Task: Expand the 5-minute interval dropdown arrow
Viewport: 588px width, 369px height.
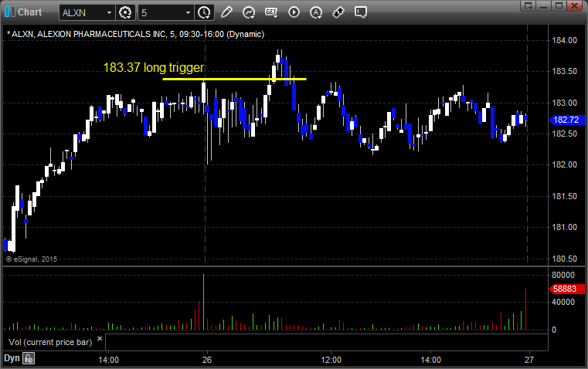Action: coord(187,13)
